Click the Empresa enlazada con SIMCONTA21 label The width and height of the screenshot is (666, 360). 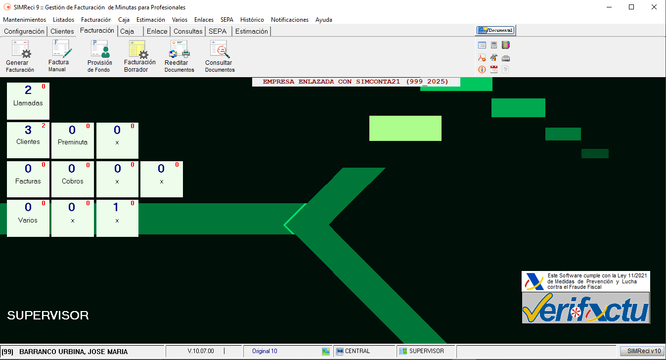coord(356,82)
